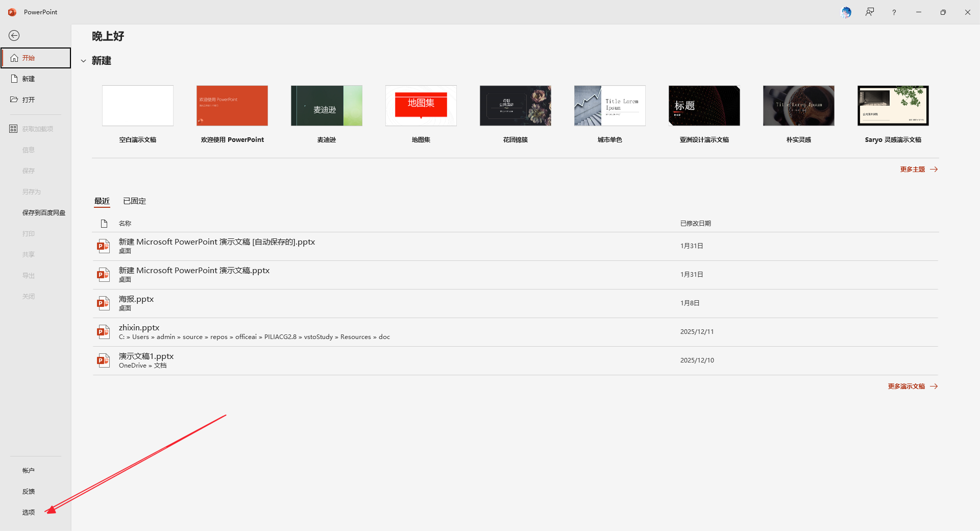
Task: Click the arrow next to 更多演示文稿
Action: (934, 386)
